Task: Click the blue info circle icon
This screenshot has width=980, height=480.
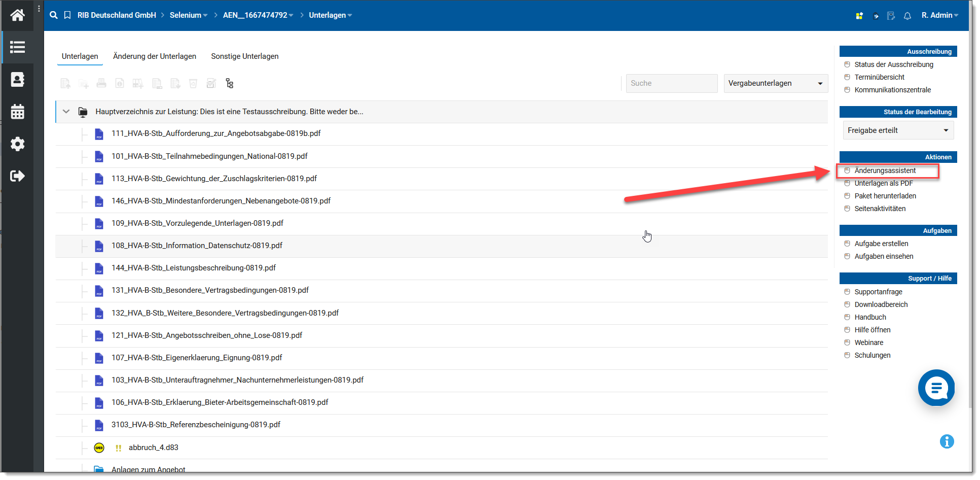Action: (947, 441)
